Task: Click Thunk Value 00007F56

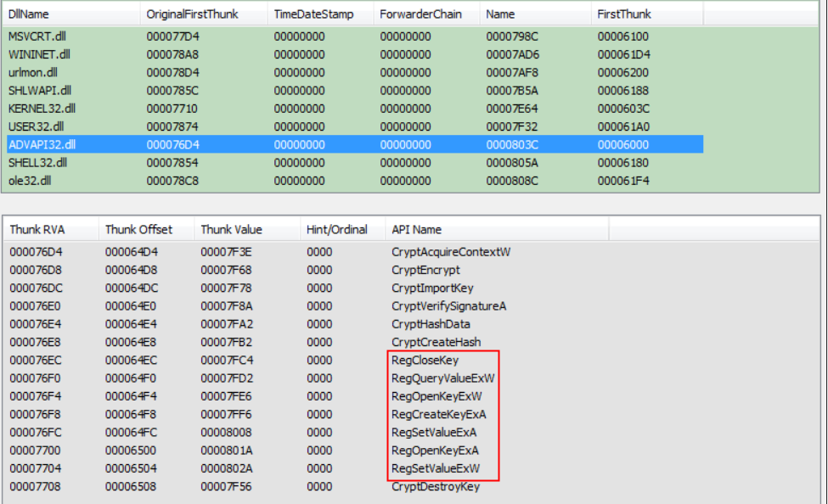Action: (x=226, y=486)
